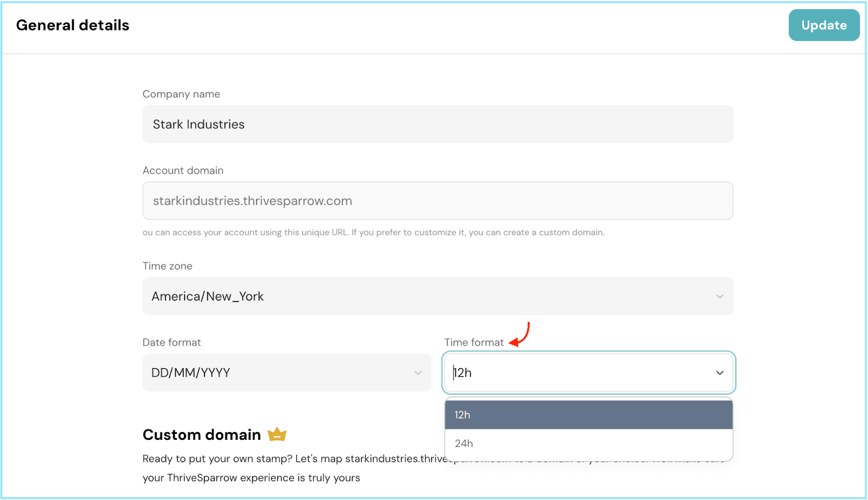
Task: Choose the 24h time format option
Action: point(588,444)
